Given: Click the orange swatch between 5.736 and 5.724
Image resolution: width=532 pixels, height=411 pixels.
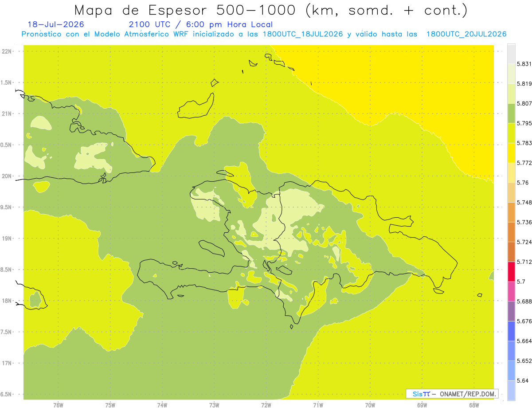Looking at the screenshot, I should pyautogui.click(x=511, y=232).
